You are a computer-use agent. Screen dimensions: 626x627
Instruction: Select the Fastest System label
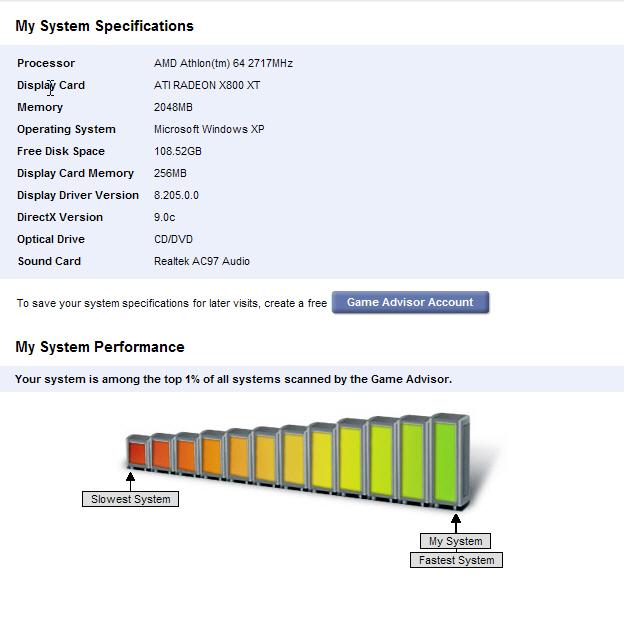tap(456, 560)
